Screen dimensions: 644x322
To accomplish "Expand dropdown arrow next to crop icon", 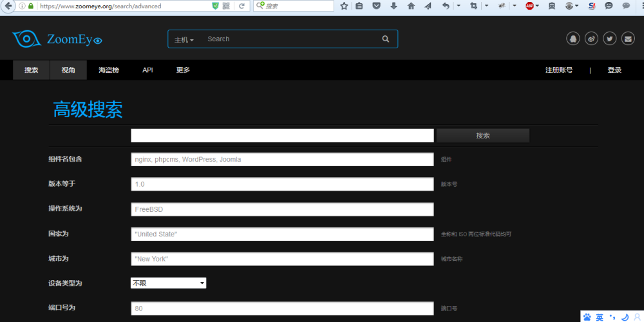I will click(x=486, y=6).
